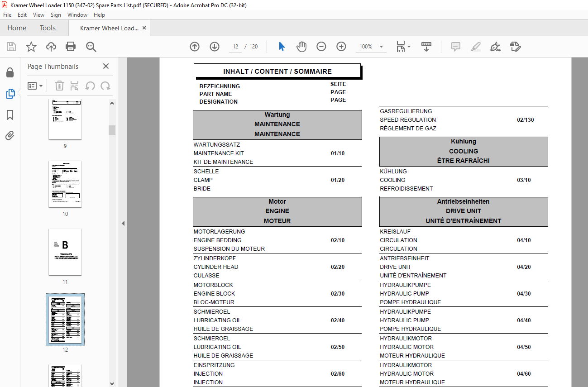
Task: Upload the file to cloud via toolbar icon
Action: [51, 47]
